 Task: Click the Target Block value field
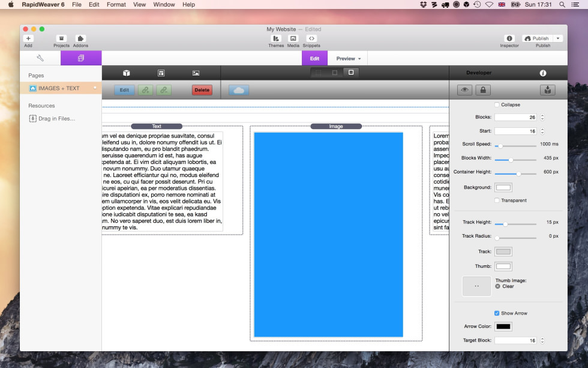click(515, 340)
